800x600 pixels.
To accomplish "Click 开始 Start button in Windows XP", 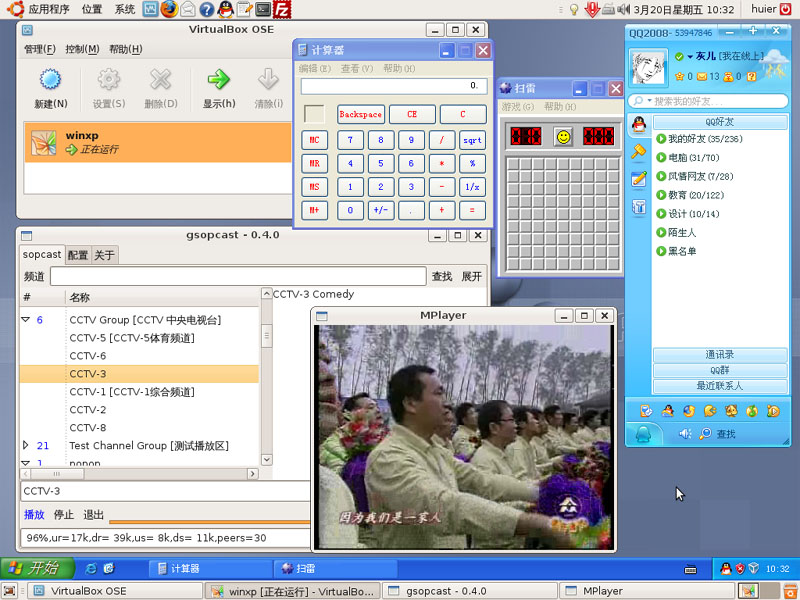I will pos(37,568).
